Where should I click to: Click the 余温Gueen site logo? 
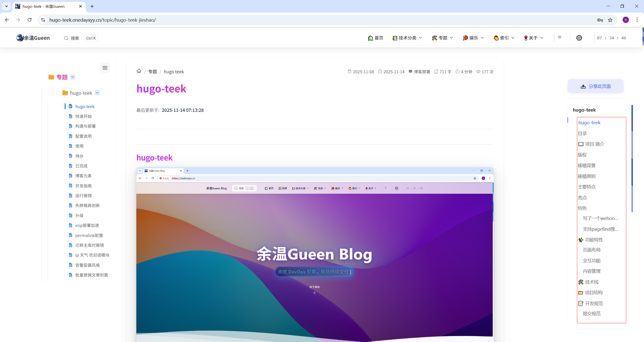click(x=33, y=38)
